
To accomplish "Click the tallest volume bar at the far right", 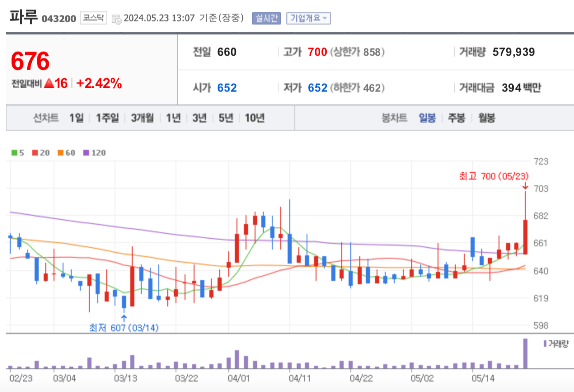I will pos(525,353).
